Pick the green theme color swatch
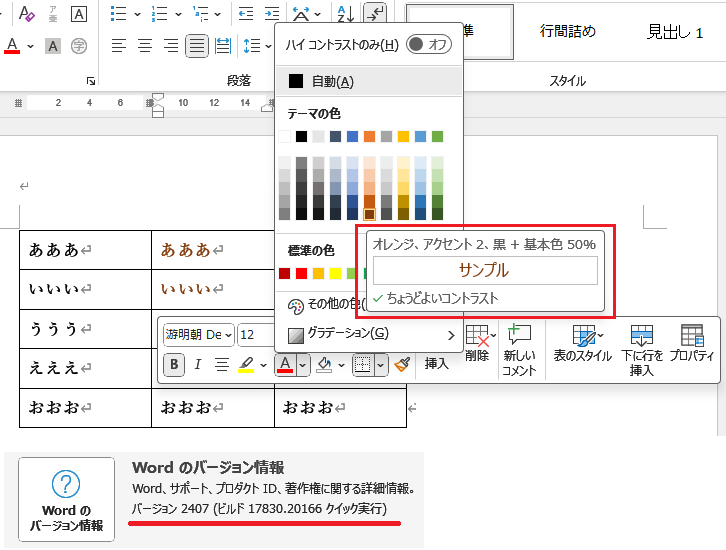Image resolution: width=726 pixels, height=550 pixels. click(438, 137)
